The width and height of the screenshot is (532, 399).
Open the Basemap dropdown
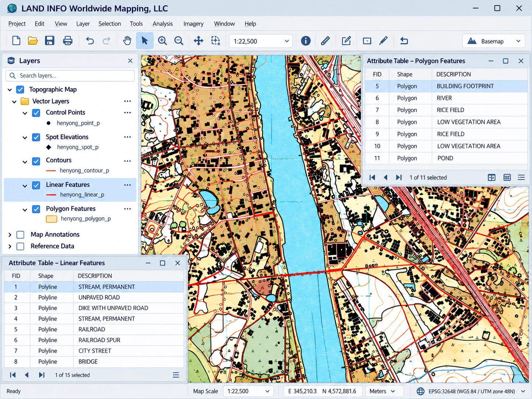493,41
